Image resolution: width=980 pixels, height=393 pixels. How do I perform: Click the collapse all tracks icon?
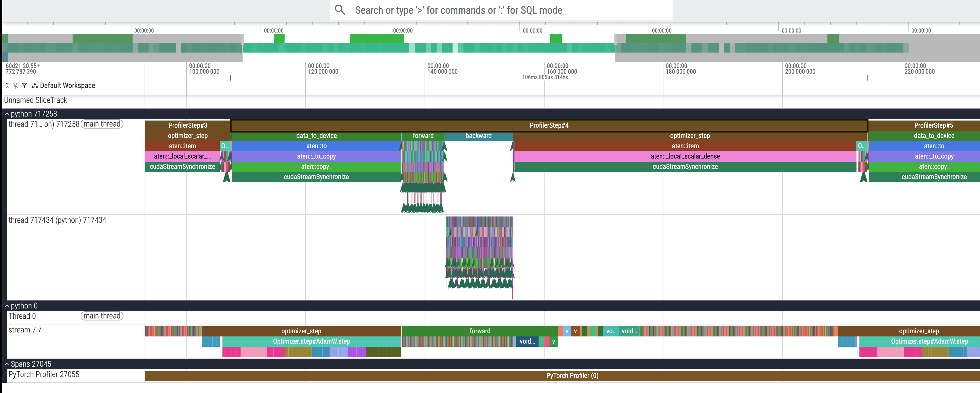(x=7, y=86)
